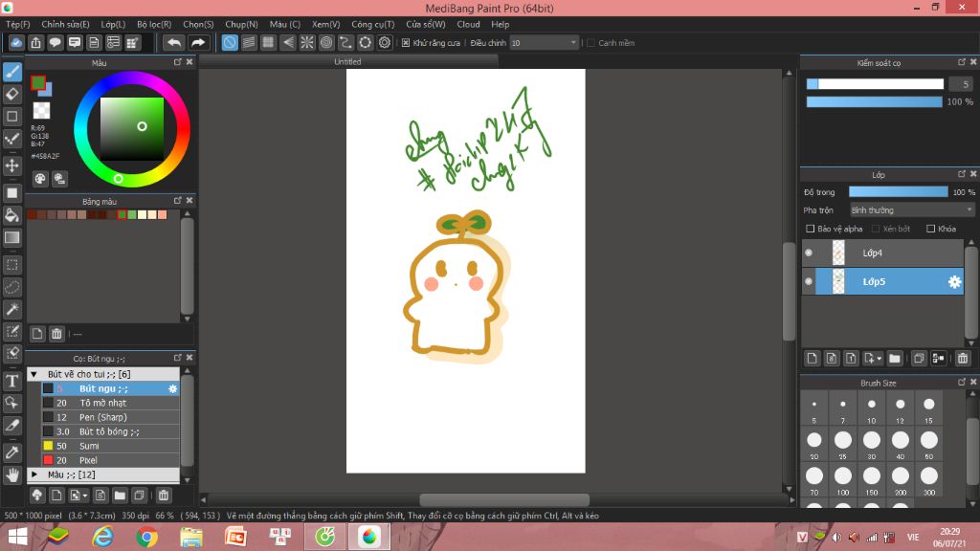Enable Khóa layer lock checkbox

click(930, 229)
